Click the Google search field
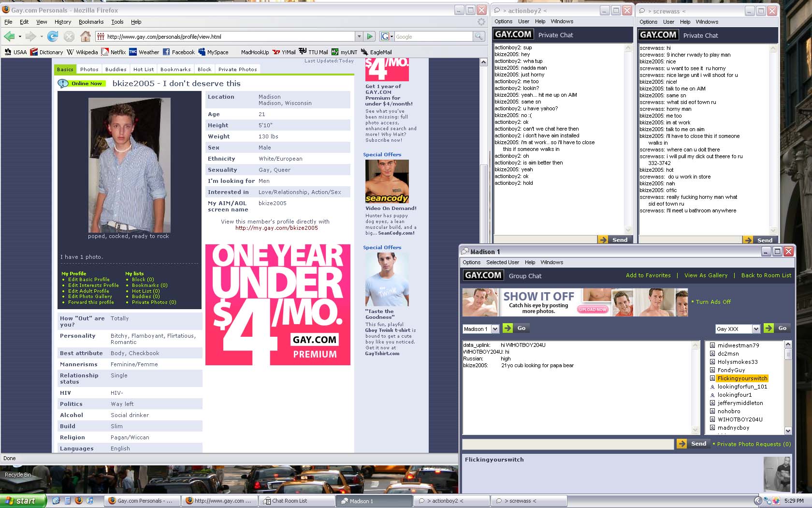This screenshot has width=812, height=508. click(x=434, y=36)
